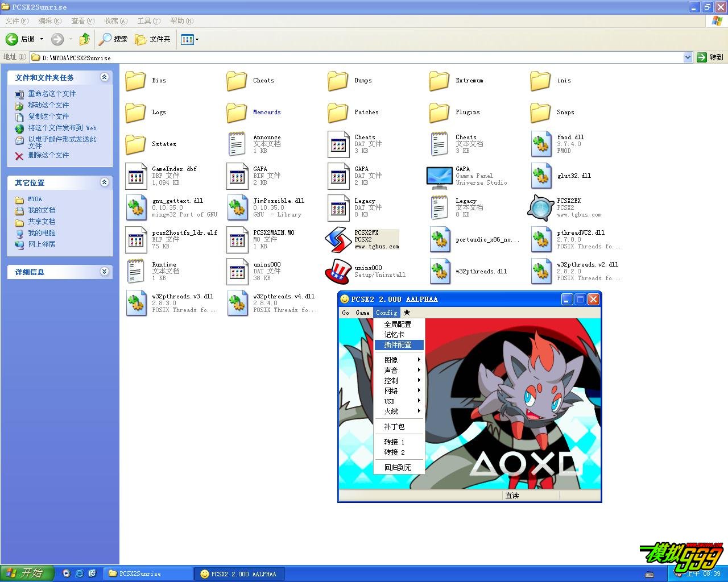Expand the 控制 submenu in Config
This screenshot has height=582, width=728.
[399, 380]
